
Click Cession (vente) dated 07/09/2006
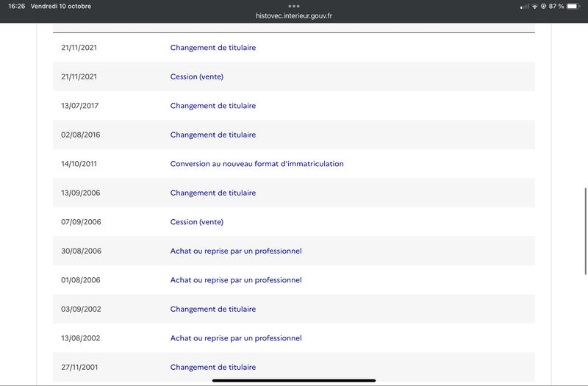[x=196, y=222]
